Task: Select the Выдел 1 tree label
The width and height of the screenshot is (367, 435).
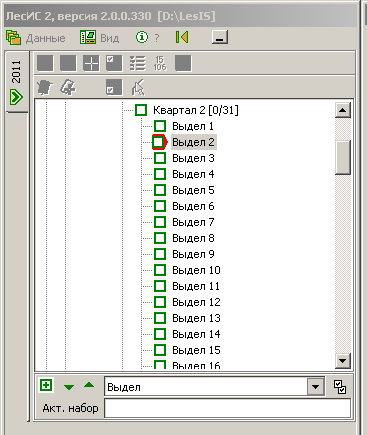Action: click(x=193, y=126)
